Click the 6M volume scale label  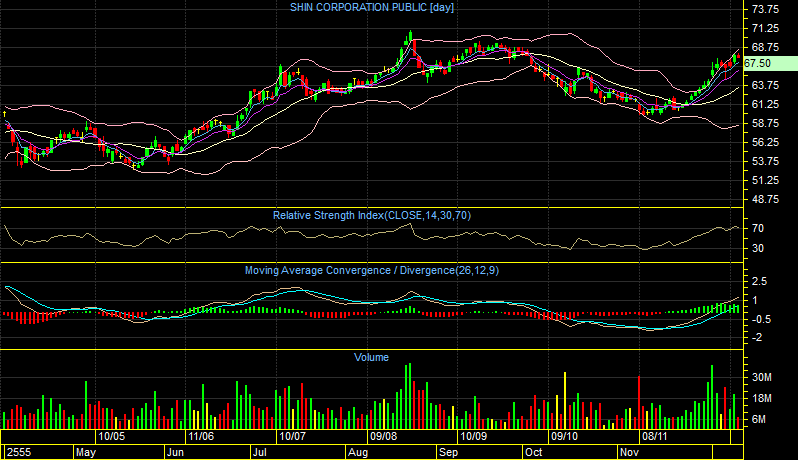[x=759, y=419]
